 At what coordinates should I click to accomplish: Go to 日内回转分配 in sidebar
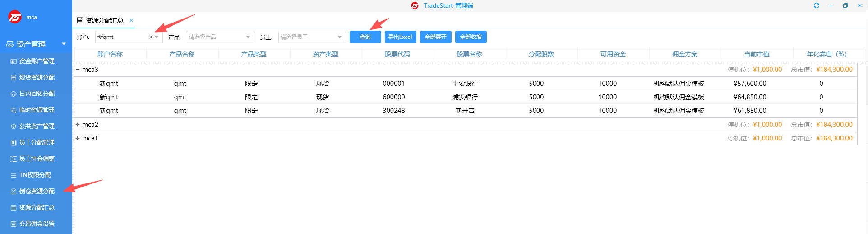[36, 94]
